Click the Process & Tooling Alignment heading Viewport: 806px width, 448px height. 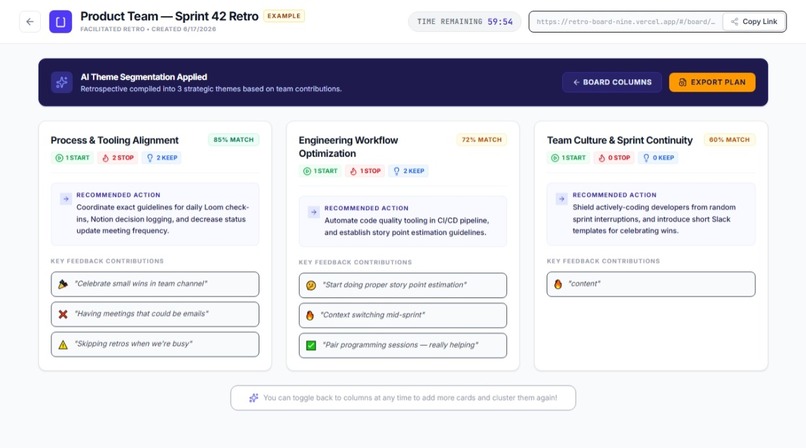(115, 140)
